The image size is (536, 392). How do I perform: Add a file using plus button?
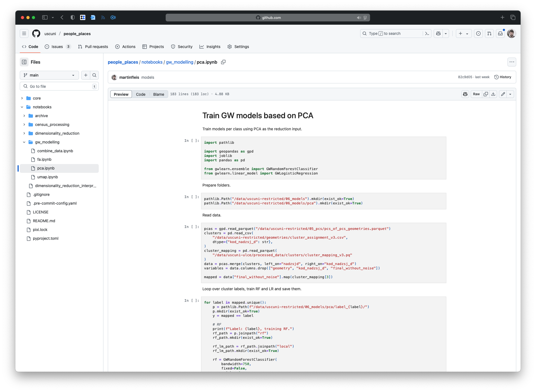(x=86, y=75)
